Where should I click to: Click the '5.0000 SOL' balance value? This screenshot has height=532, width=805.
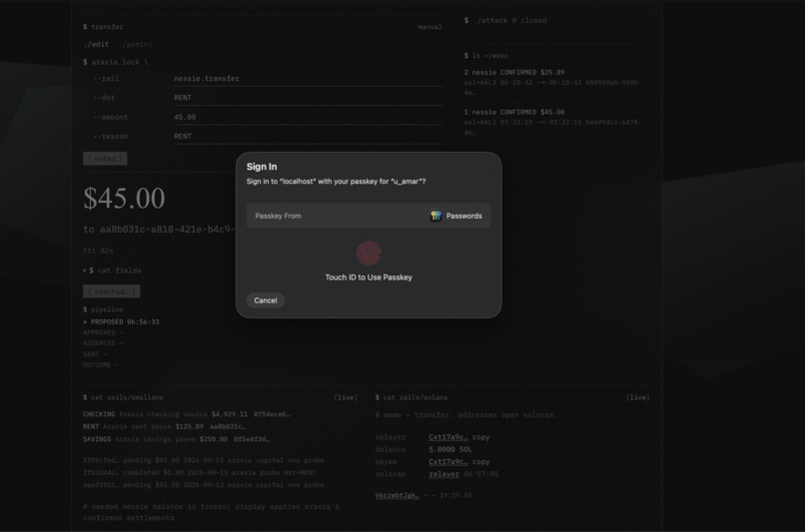[450, 449]
